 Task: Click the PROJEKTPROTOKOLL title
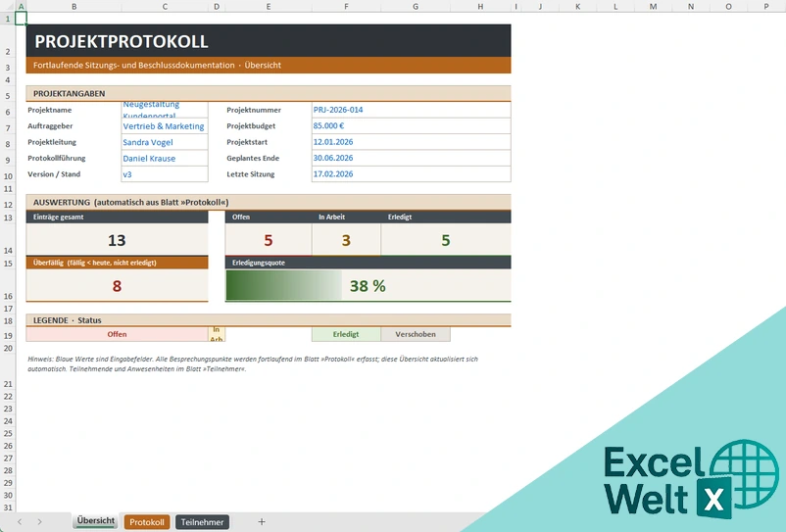point(122,41)
